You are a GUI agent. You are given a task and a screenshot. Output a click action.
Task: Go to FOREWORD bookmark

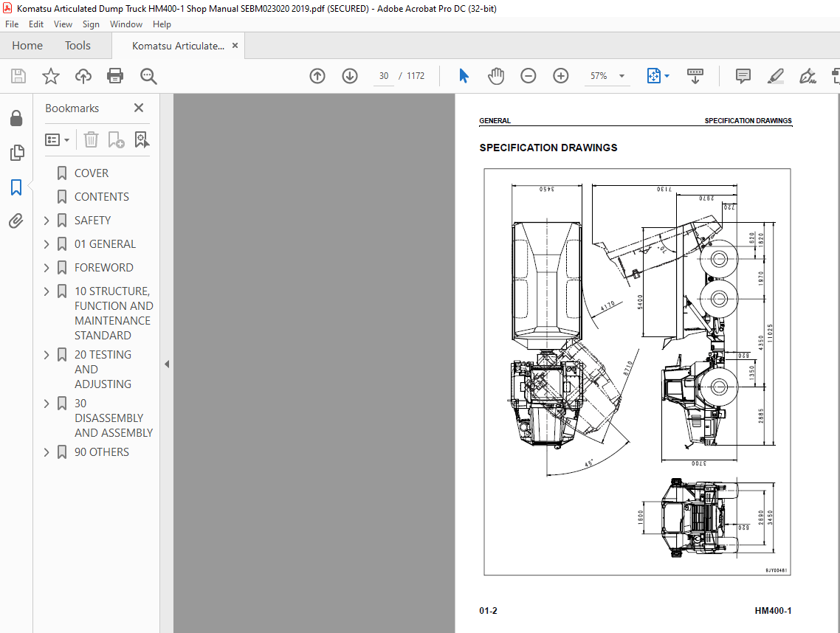(103, 268)
